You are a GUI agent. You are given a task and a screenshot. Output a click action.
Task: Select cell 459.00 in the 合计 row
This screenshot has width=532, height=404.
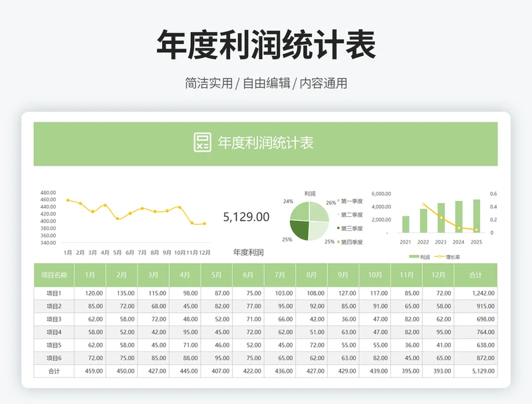coord(90,371)
